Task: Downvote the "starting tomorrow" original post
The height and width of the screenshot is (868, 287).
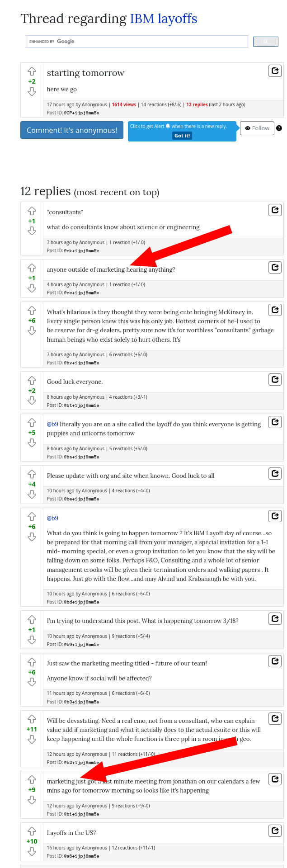Action: click(32, 92)
